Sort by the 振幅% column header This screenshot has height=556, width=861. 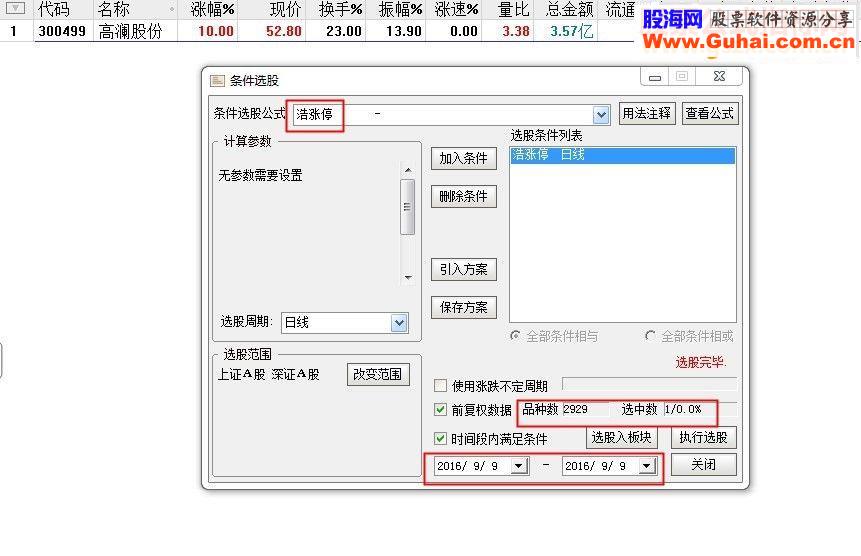[x=401, y=9]
